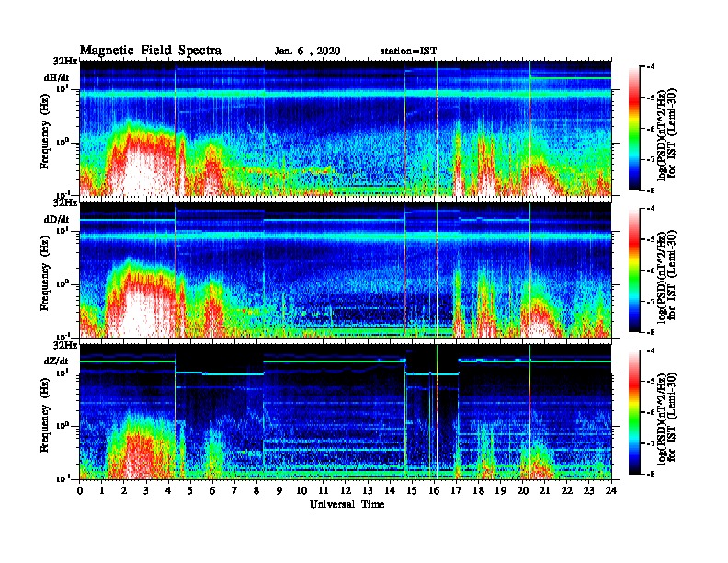Click hour "18" on the Universal Time axis
The height and width of the screenshot is (563, 728).
tap(478, 490)
